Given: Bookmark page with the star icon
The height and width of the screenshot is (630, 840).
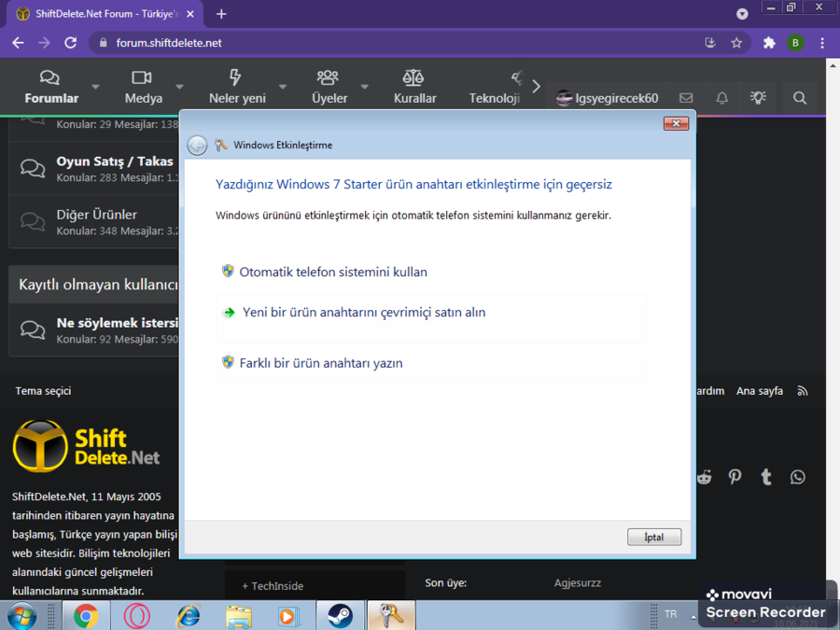Looking at the screenshot, I should pos(736,43).
